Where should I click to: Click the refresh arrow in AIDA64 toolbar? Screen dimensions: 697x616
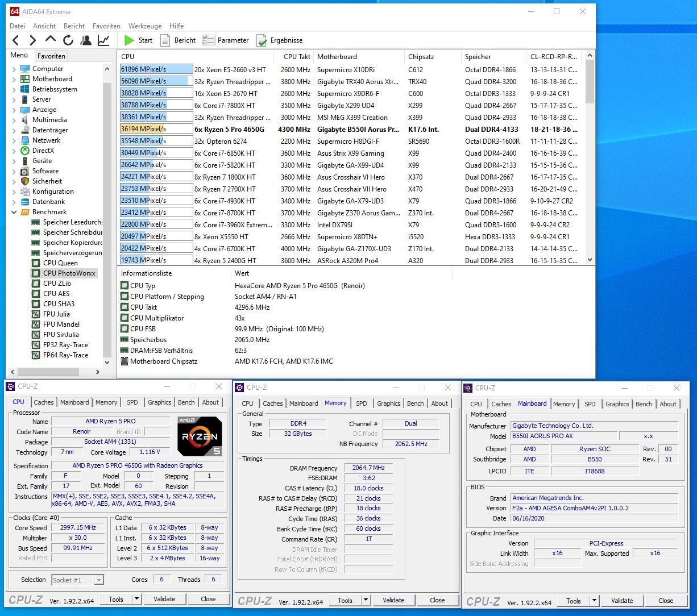(68, 40)
